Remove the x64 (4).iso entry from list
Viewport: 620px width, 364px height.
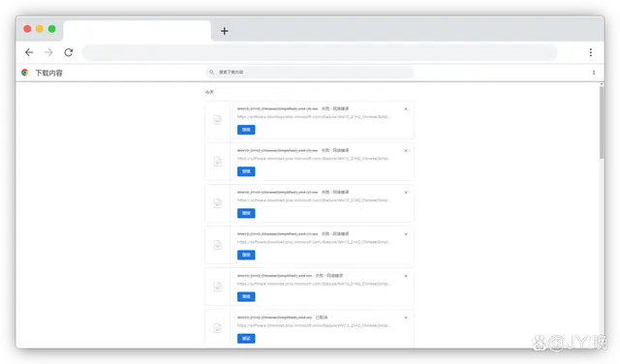tap(406, 108)
